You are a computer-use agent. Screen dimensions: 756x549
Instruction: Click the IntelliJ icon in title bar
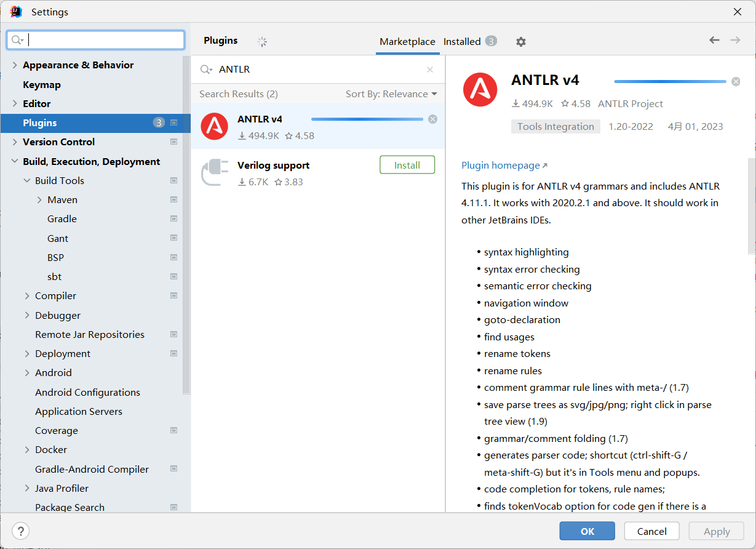16,12
